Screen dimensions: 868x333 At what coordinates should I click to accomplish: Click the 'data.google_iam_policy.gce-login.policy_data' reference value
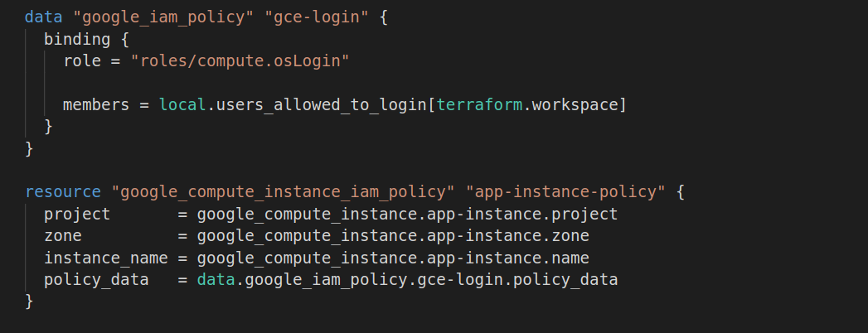click(x=407, y=279)
